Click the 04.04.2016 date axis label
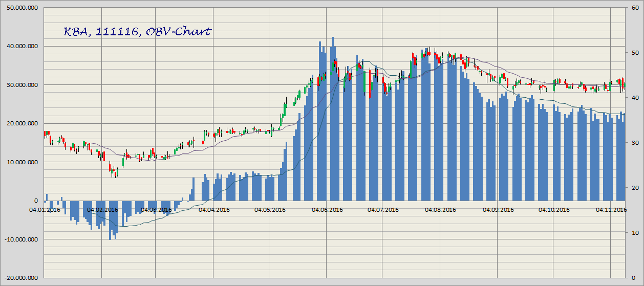This screenshot has height=286, width=644. pos(214,209)
